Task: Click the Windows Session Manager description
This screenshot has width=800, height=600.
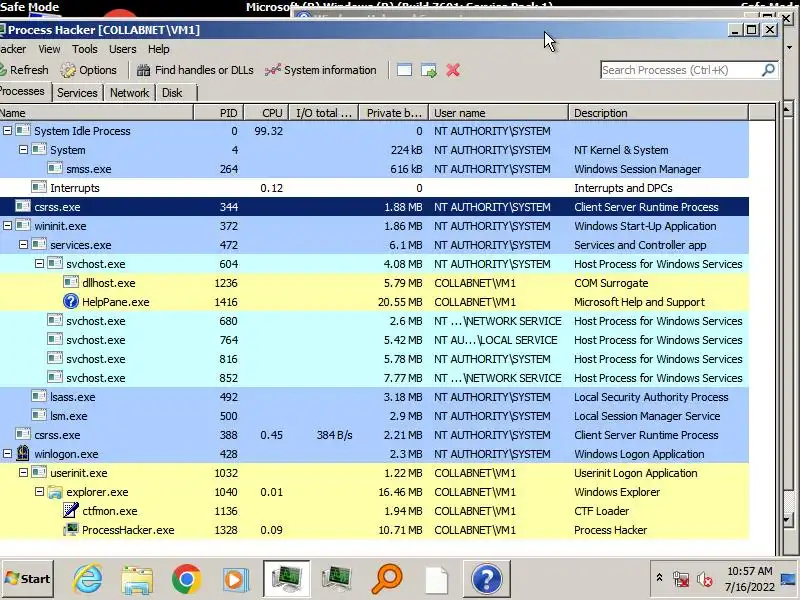Action: [x=637, y=169]
